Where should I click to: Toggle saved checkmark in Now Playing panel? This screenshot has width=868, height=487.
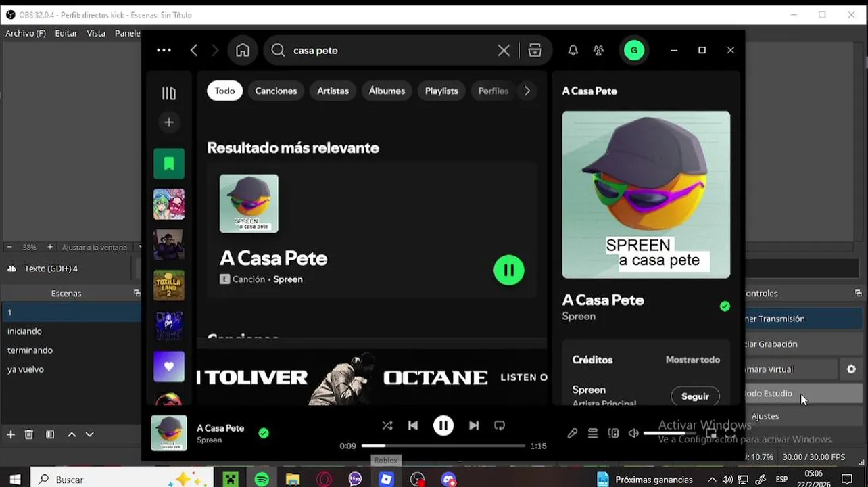point(725,306)
